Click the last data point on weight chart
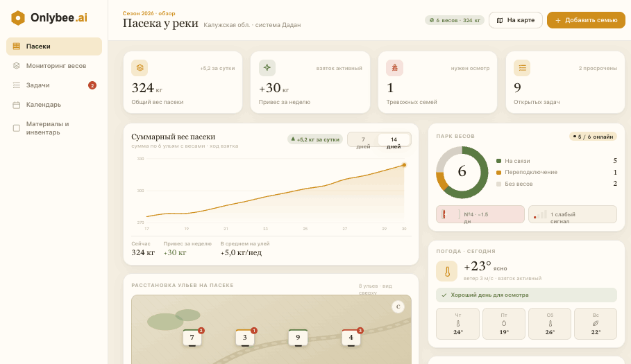Viewport: 631px width, 364px height. point(404,165)
